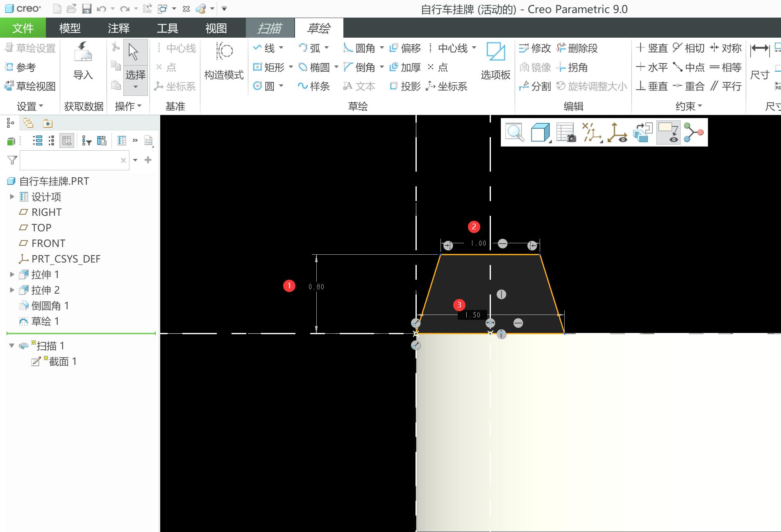
Task: Click the 尺寸 (Dimension) tool
Action: tap(760, 61)
